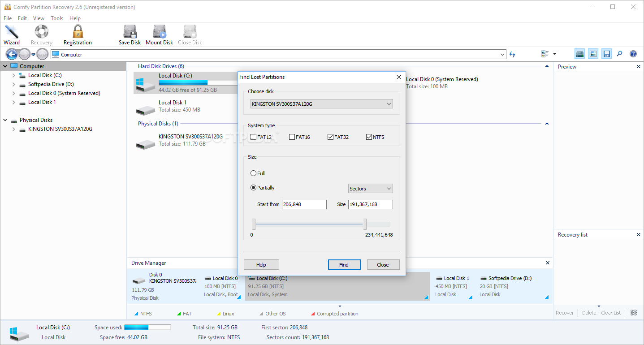Select KINGSTON SV300S37A120G in the tree
The image size is (644, 345).
tap(60, 129)
